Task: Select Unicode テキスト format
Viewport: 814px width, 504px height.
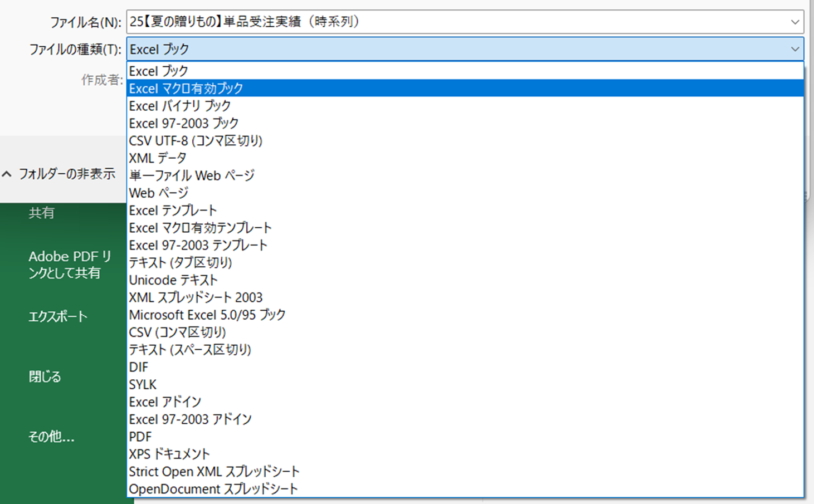Action: click(x=465, y=280)
